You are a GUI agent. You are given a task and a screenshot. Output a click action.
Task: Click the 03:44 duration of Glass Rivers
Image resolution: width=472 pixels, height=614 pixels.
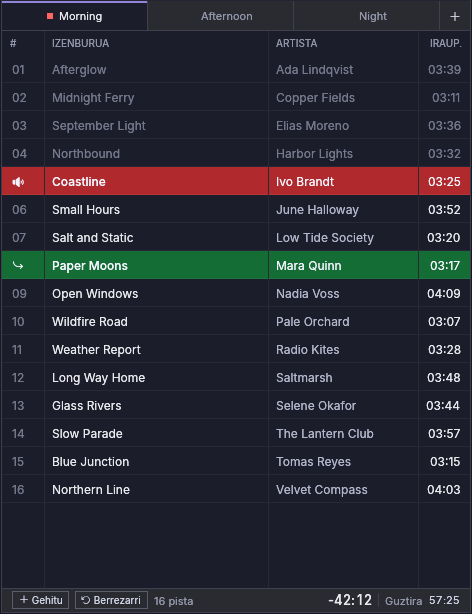pyautogui.click(x=443, y=406)
